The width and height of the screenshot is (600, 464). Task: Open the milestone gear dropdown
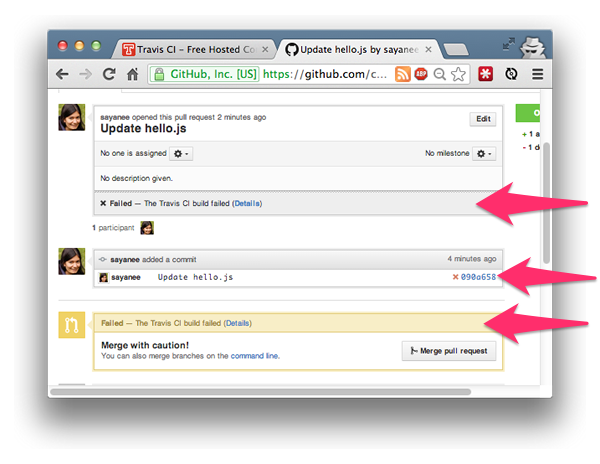484,154
